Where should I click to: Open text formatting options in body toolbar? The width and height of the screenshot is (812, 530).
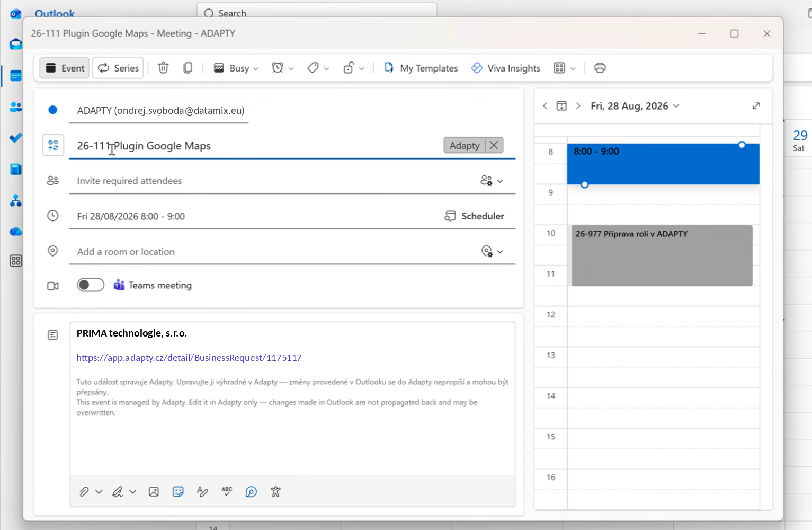(202, 492)
